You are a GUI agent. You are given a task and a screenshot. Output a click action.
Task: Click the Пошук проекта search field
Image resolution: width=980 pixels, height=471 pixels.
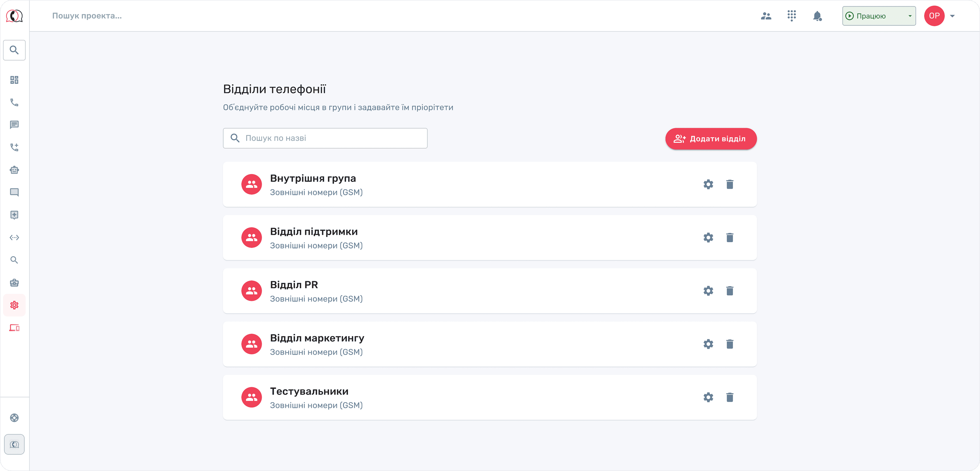(x=87, y=16)
